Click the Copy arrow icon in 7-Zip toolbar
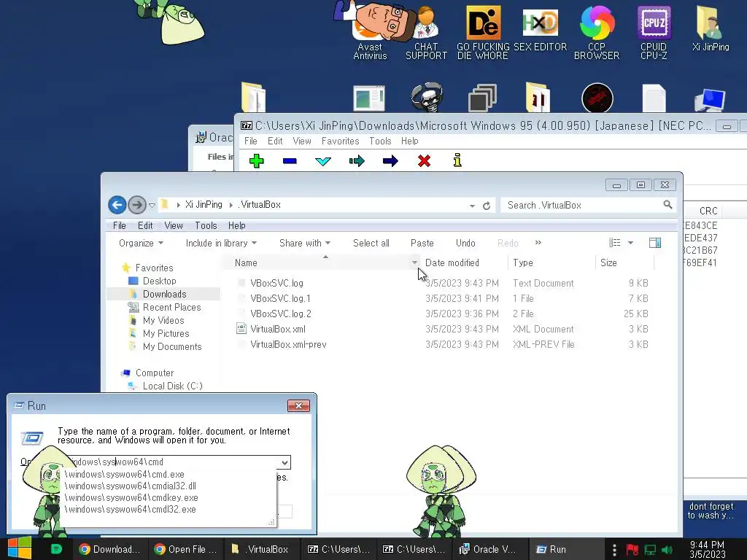The height and width of the screenshot is (560, 747). 356,161
